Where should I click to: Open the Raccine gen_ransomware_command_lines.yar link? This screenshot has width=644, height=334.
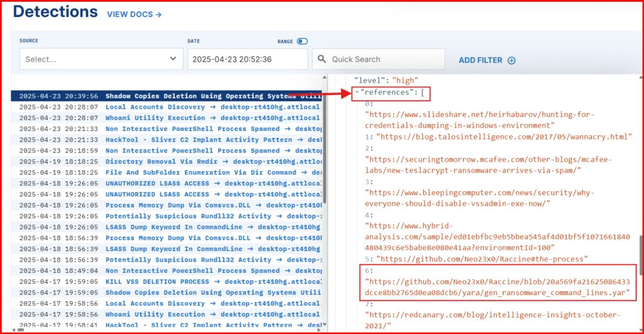[497, 287]
